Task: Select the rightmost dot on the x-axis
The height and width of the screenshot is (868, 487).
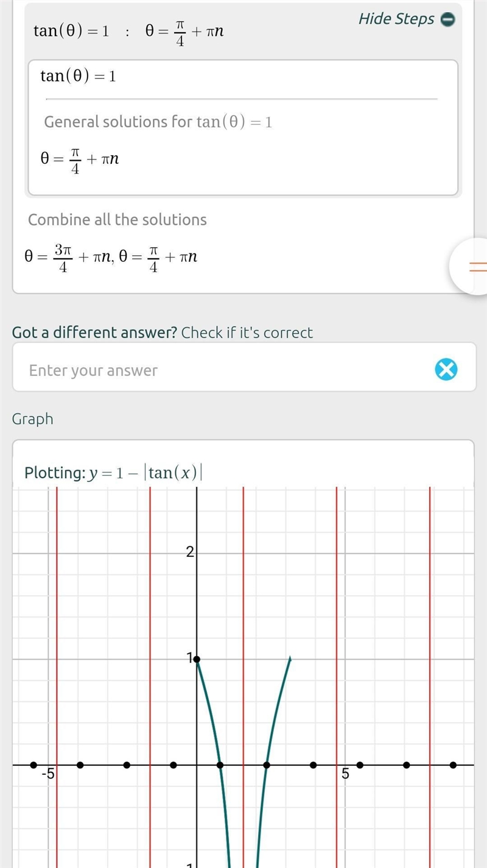Action: coord(453,765)
